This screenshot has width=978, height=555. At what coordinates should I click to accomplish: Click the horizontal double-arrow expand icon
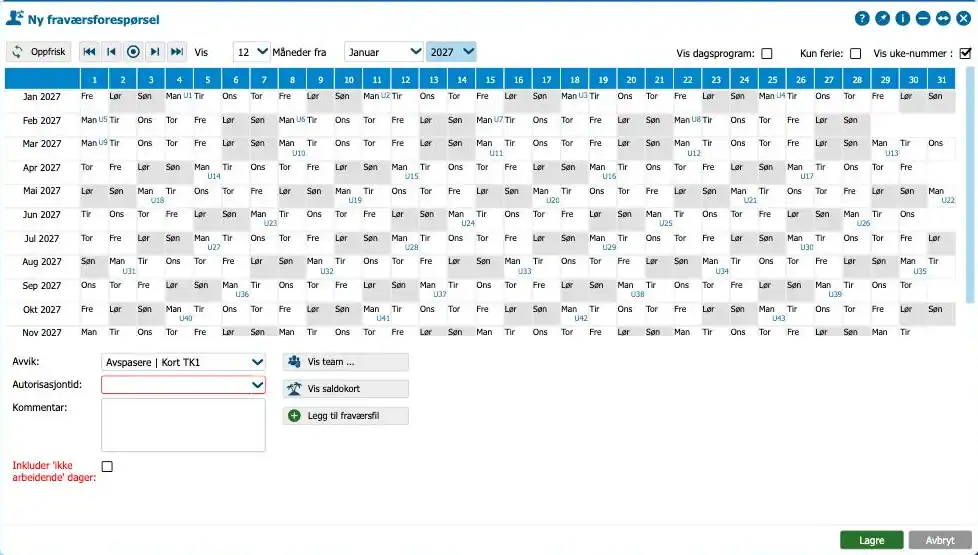(x=943, y=19)
